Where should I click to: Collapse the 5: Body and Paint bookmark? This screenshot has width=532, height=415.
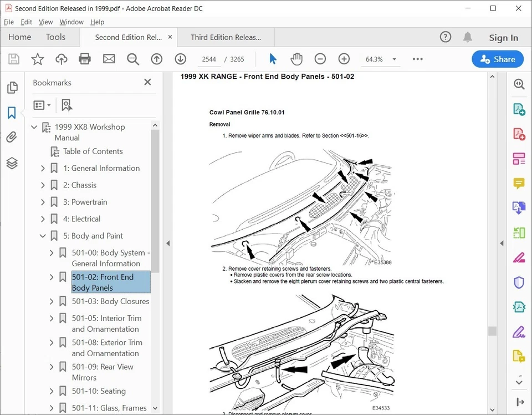coord(43,235)
